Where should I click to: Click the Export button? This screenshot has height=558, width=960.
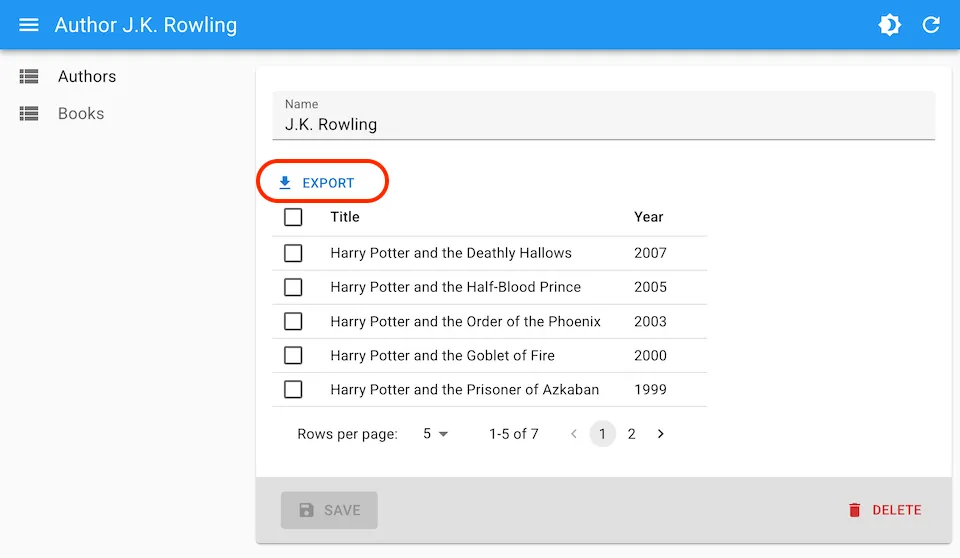point(317,183)
